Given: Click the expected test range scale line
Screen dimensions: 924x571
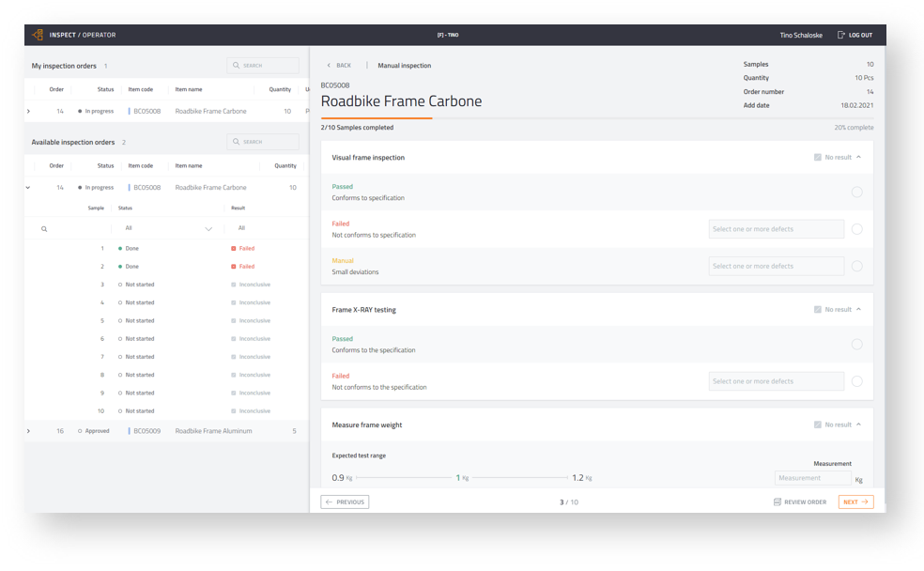Looking at the screenshot, I should (x=462, y=478).
